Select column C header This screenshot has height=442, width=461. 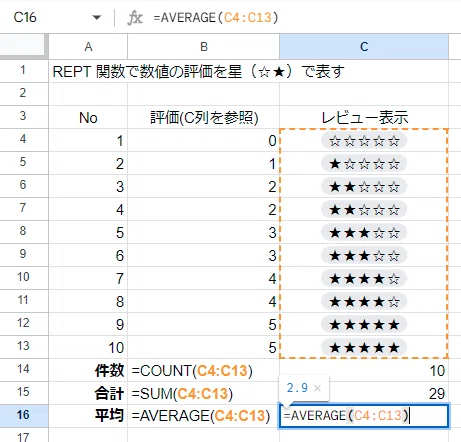coord(364,47)
